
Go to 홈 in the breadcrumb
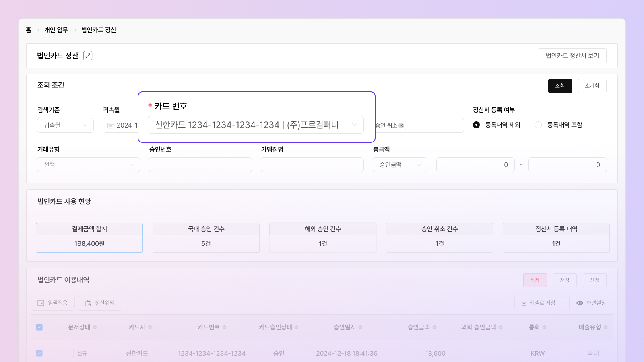pyautogui.click(x=29, y=30)
